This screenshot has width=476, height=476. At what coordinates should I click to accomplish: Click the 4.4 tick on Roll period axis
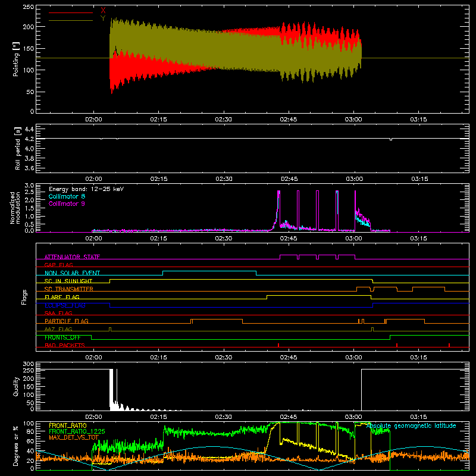pyautogui.click(x=29, y=129)
